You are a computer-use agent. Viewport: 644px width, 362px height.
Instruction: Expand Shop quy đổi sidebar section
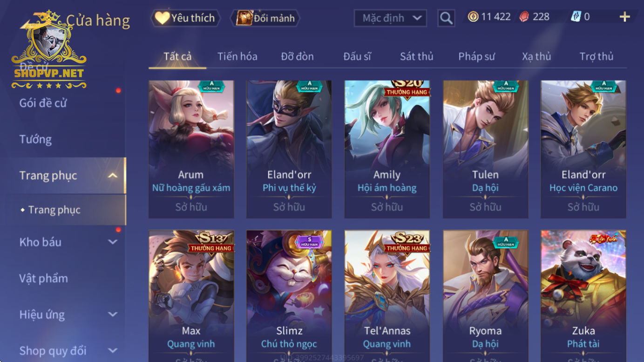pos(112,350)
